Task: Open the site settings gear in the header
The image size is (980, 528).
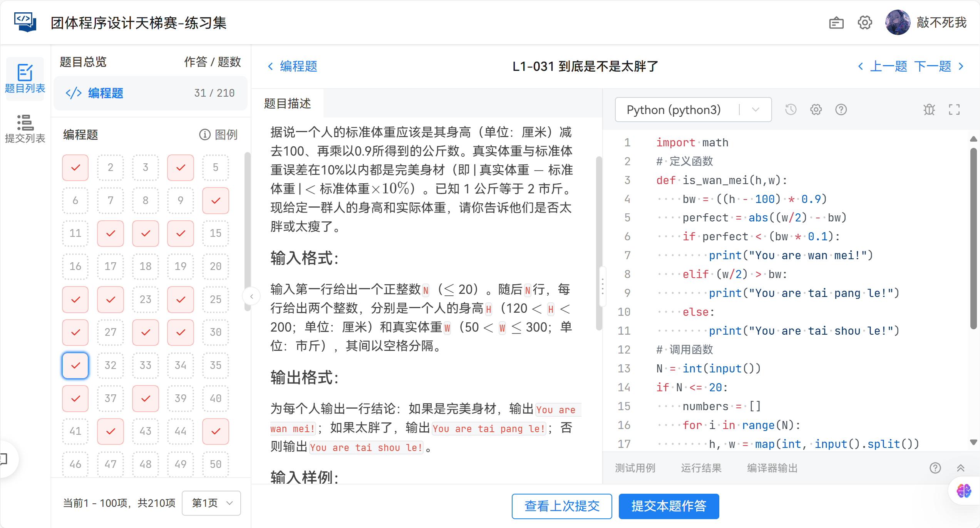Action: click(x=864, y=22)
